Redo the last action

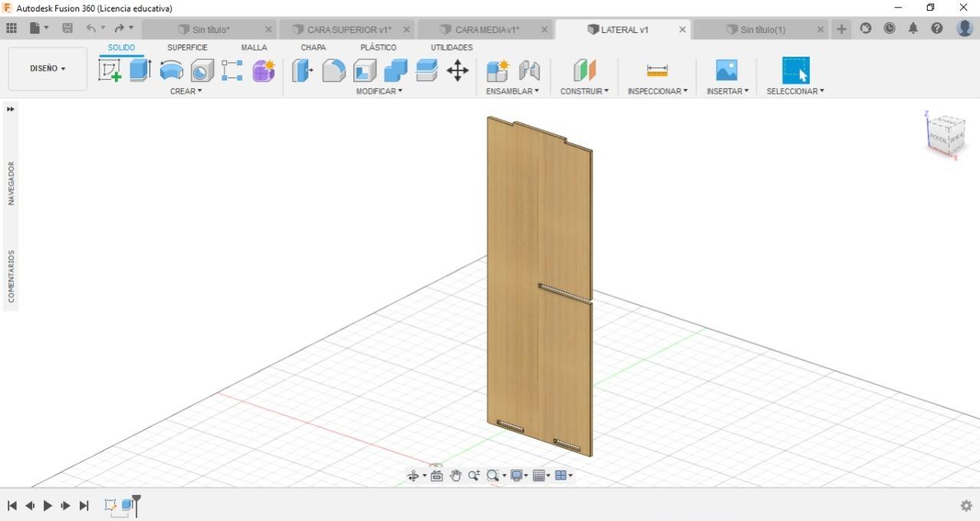coord(119,28)
